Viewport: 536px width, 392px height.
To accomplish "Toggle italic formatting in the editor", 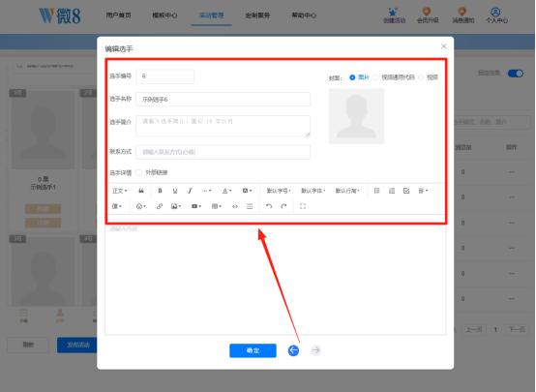I will click(x=190, y=191).
